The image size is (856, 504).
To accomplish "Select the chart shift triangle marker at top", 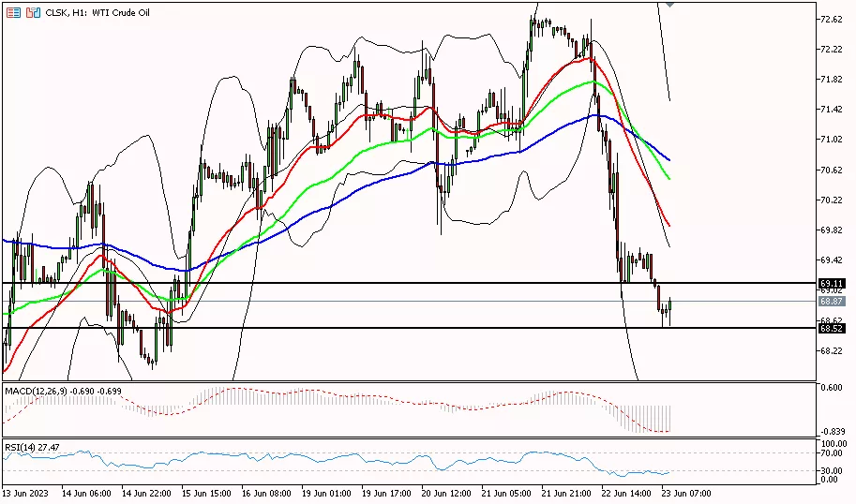I will coord(669,5).
